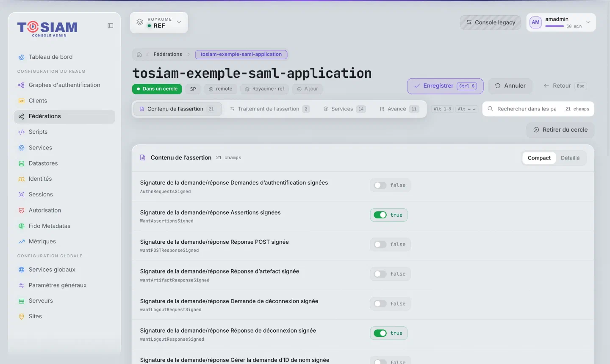Click the Identités users icon
Screen dimensions: 610x364
click(21, 179)
